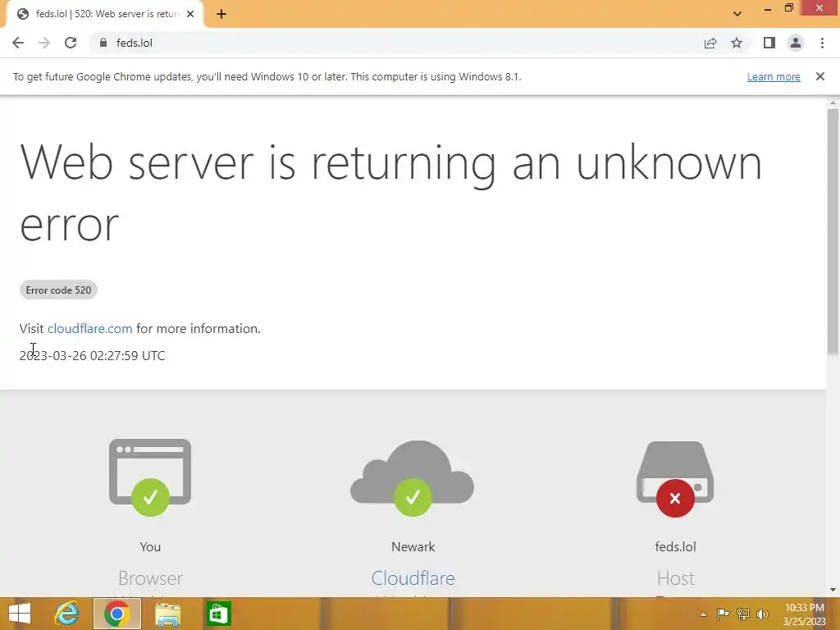Visit the cloudflare.com link
The image size is (840, 630).
click(x=89, y=328)
